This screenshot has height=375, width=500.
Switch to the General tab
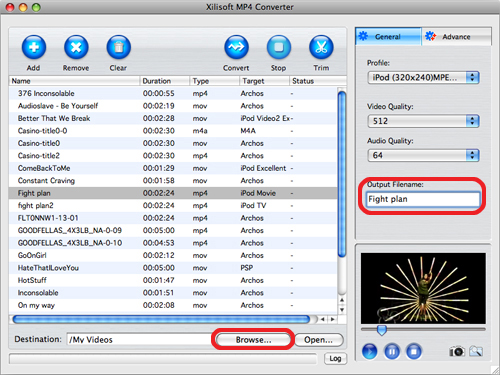click(x=388, y=36)
